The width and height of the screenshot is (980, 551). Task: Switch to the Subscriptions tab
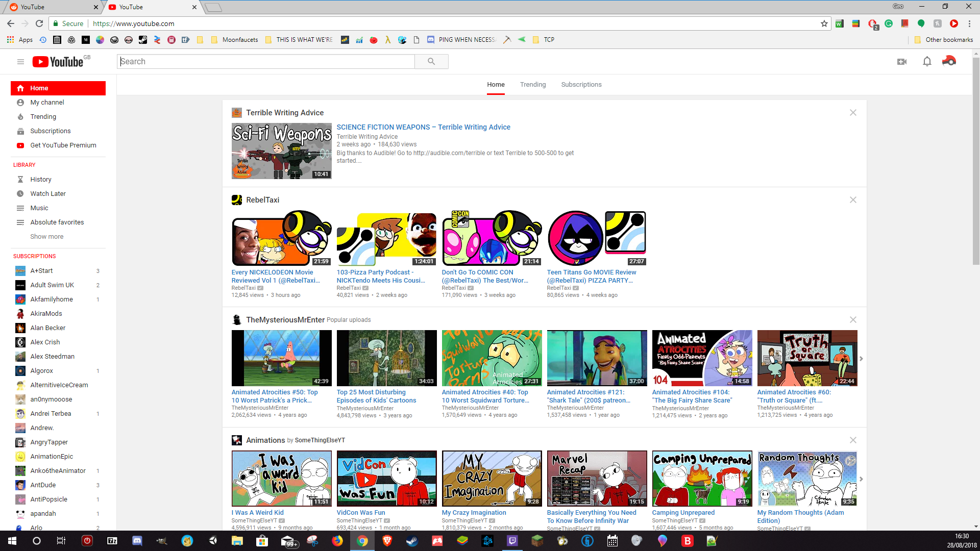581,84
